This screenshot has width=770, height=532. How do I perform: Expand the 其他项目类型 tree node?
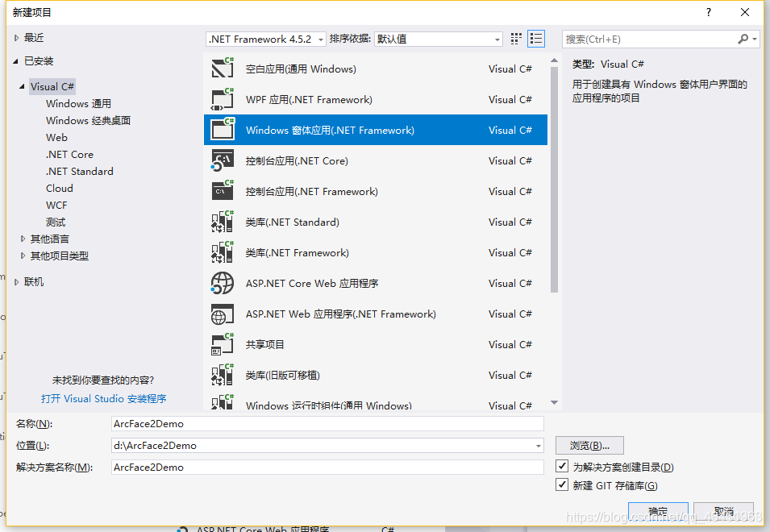coord(23,256)
